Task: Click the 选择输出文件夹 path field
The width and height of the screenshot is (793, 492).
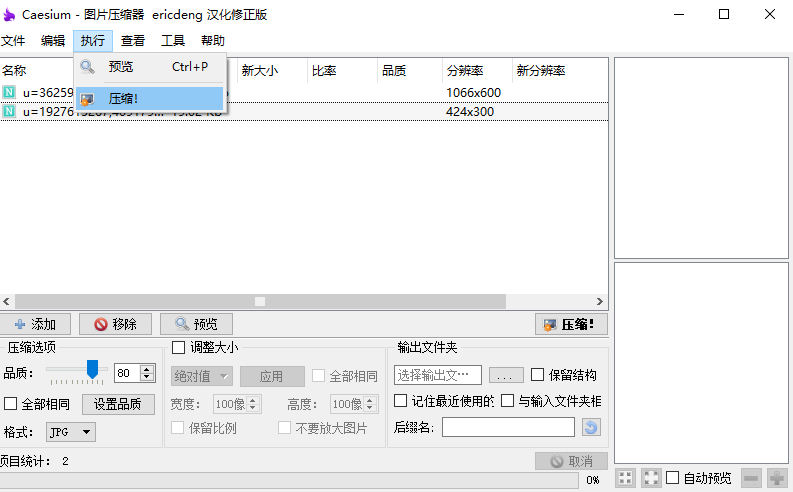Action: [437, 375]
